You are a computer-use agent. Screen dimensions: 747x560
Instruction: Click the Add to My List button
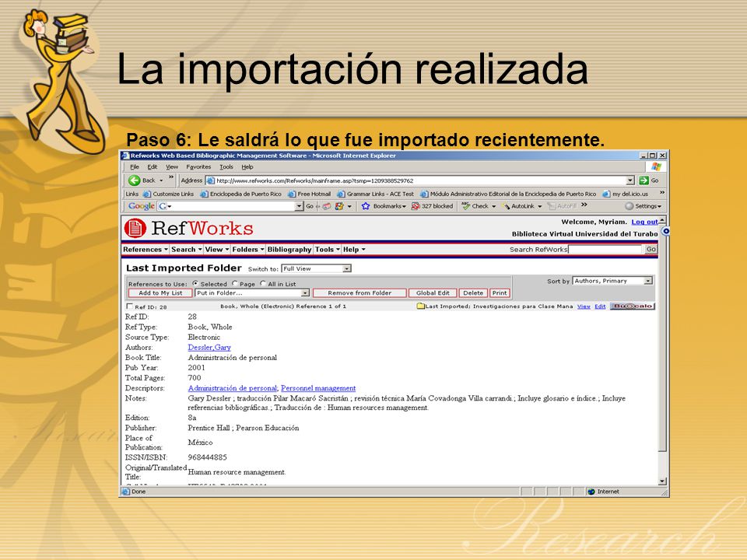[160, 293]
